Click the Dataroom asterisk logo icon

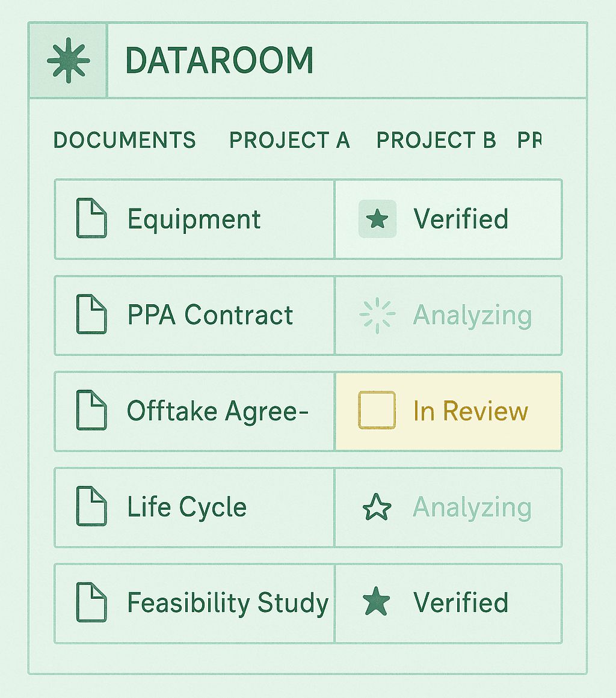(68, 60)
